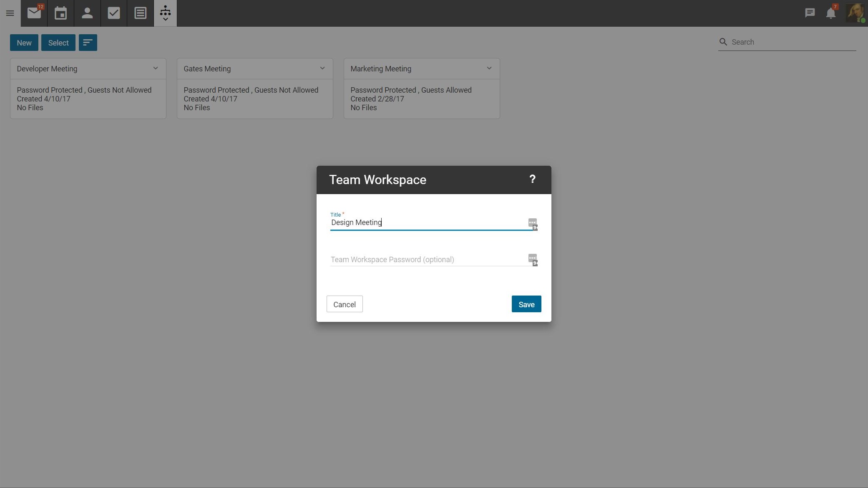This screenshot has width=868, height=488.
Task: Expand the Gates Meeting dropdown
Action: pyautogui.click(x=322, y=68)
